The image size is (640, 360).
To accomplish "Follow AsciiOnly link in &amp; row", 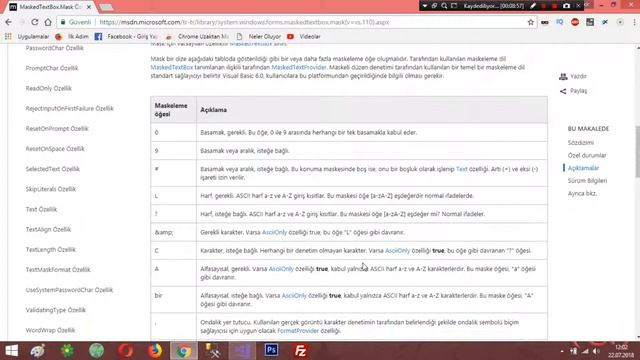I will [x=274, y=232].
